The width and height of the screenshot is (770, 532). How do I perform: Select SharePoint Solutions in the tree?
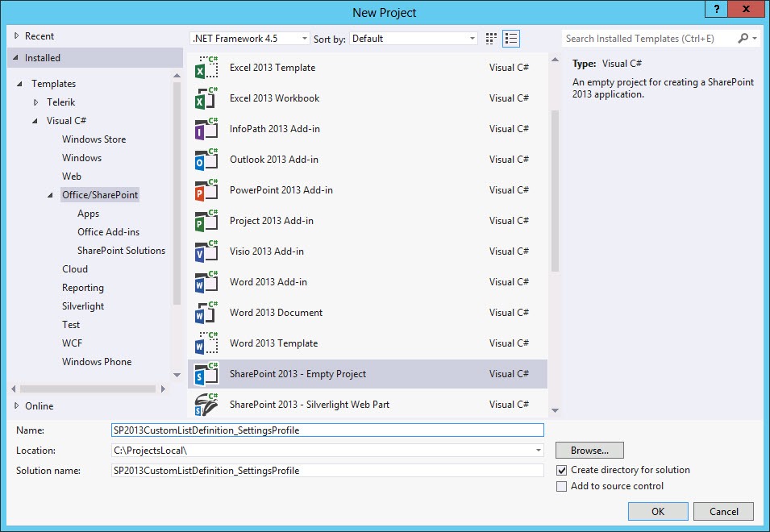click(x=121, y=251)
